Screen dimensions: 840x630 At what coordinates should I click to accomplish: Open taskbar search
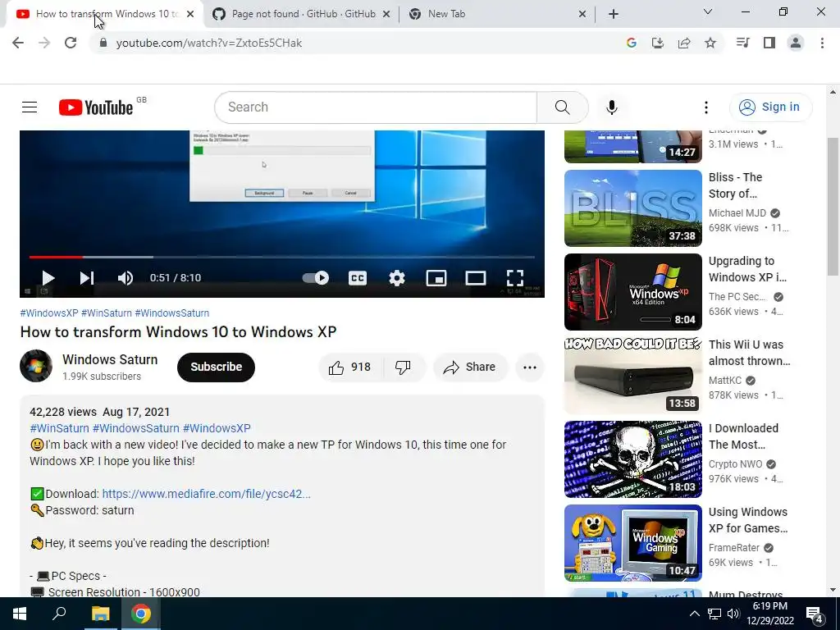pyautogui.click(x=59, y=614)
